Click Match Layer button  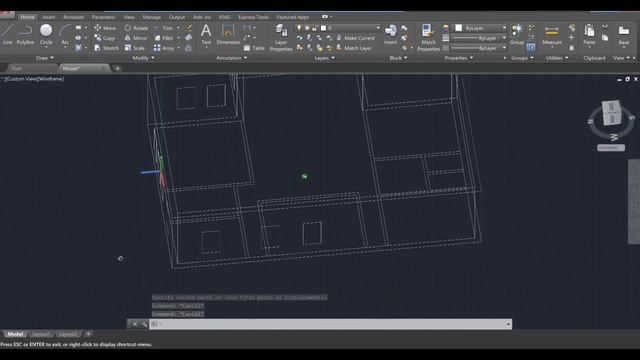click(x=354, y=48)
